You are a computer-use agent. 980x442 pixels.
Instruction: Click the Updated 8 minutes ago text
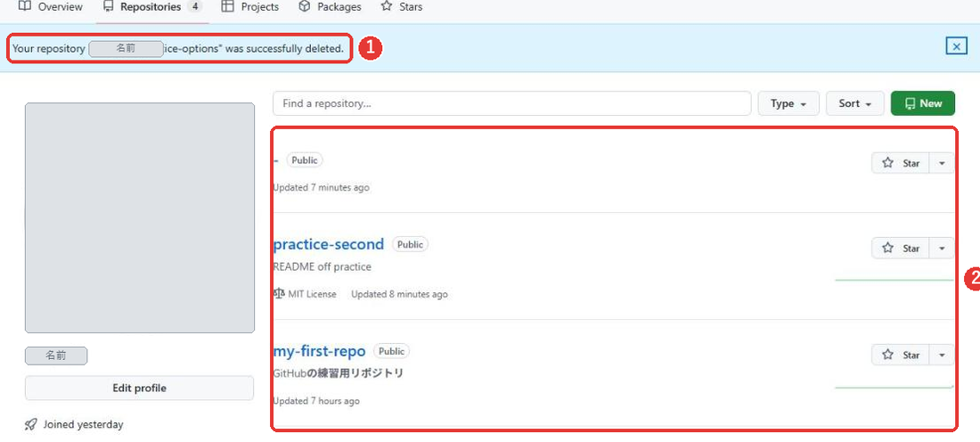coord(399,294)
